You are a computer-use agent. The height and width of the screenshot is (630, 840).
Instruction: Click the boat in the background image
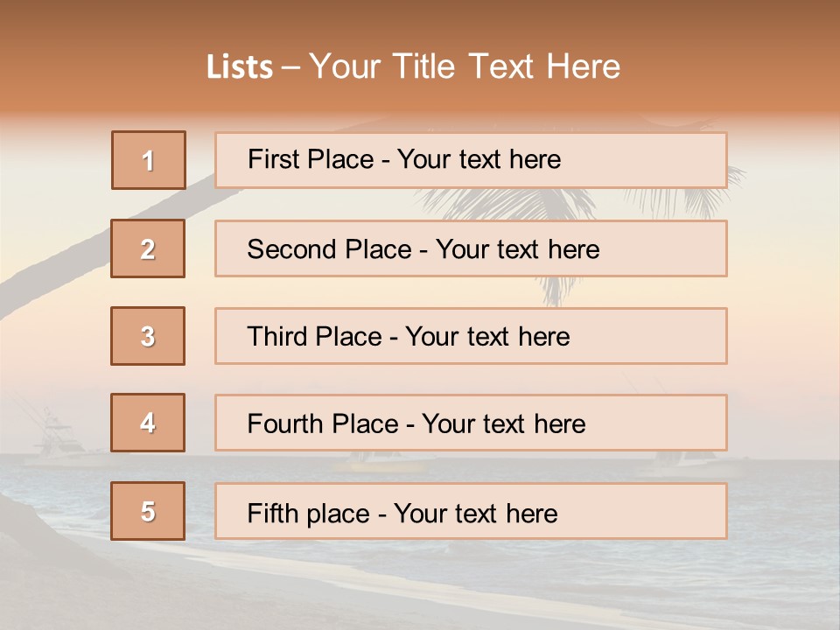[x=56, y=438]
